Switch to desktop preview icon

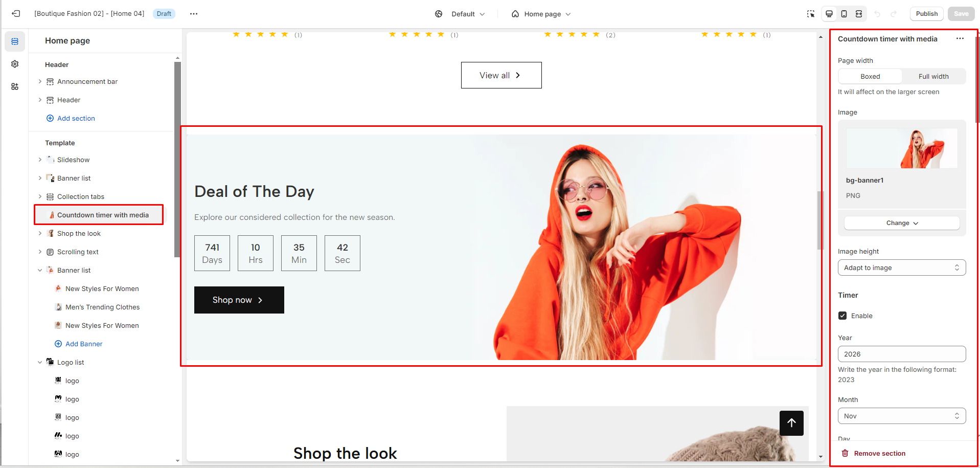click(829, 14)
